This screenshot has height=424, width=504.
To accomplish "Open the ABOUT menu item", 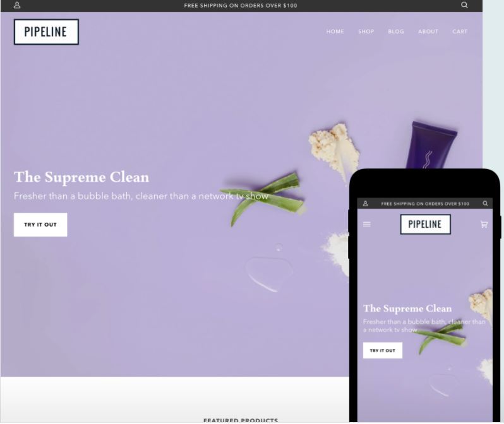I will point(428,32).
